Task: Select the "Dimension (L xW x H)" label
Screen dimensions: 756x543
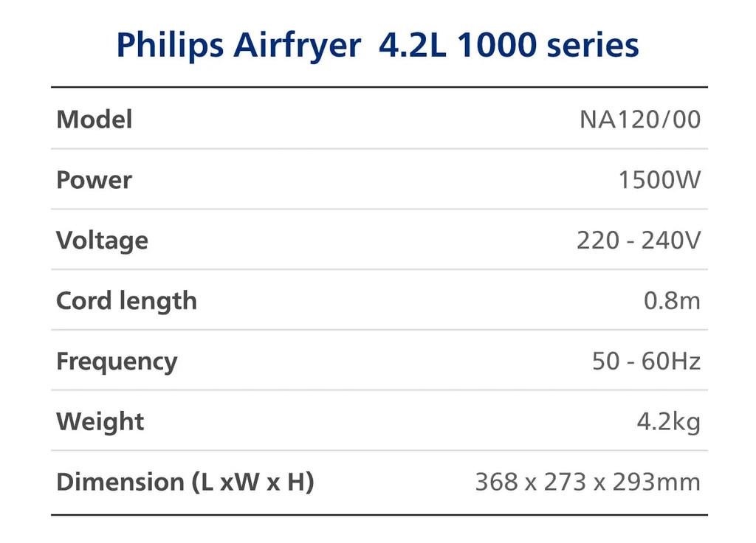Action: [x=185, y=483]
